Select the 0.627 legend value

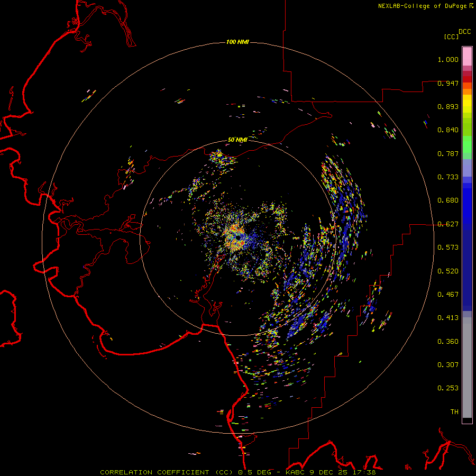[x=448, y=224]
